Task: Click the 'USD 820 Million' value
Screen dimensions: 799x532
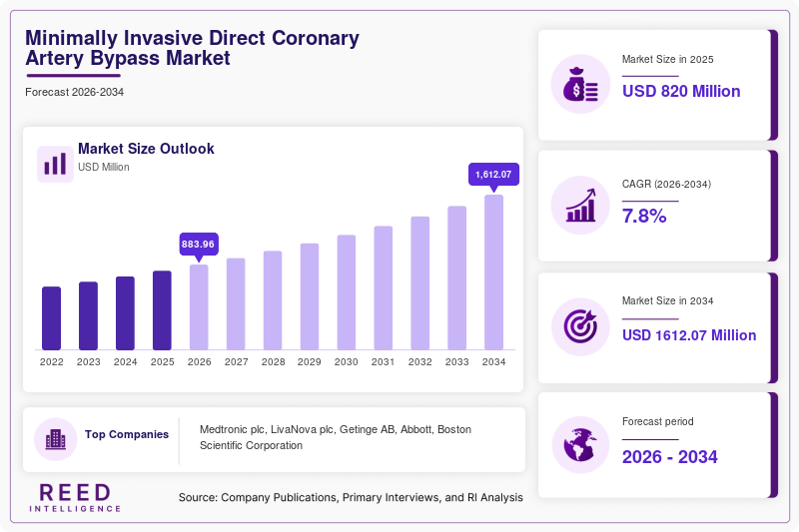Action: point(681,91)
